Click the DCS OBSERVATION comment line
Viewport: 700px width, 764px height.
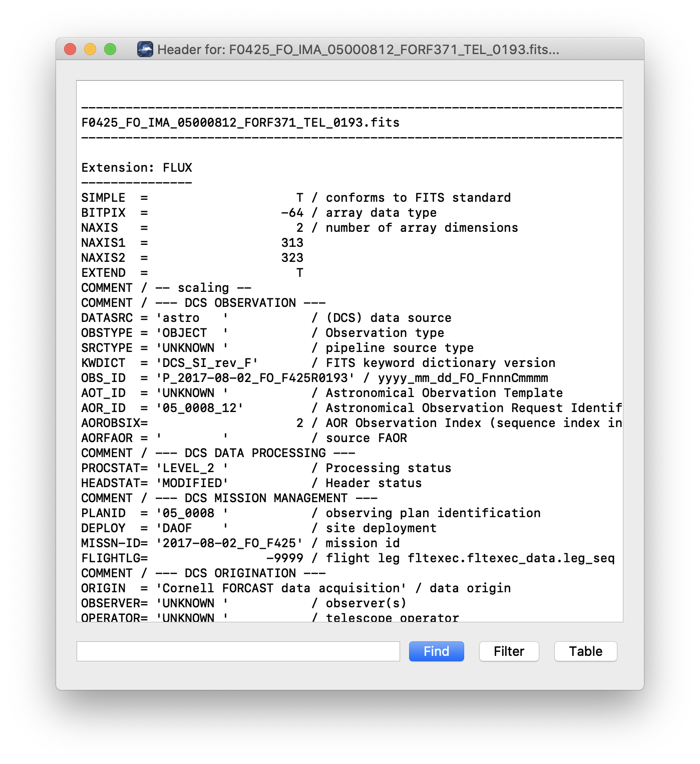click(x=202, y=302)
